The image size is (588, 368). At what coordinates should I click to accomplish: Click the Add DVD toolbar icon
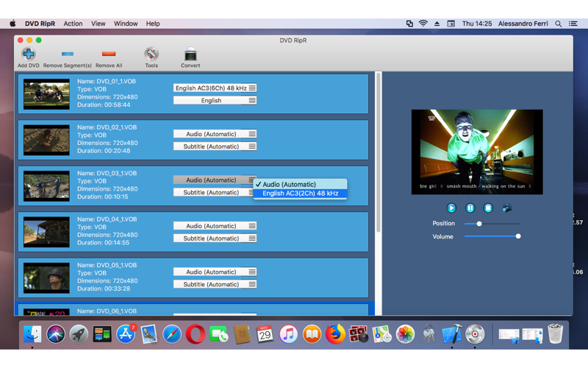[x=28, y=54]
